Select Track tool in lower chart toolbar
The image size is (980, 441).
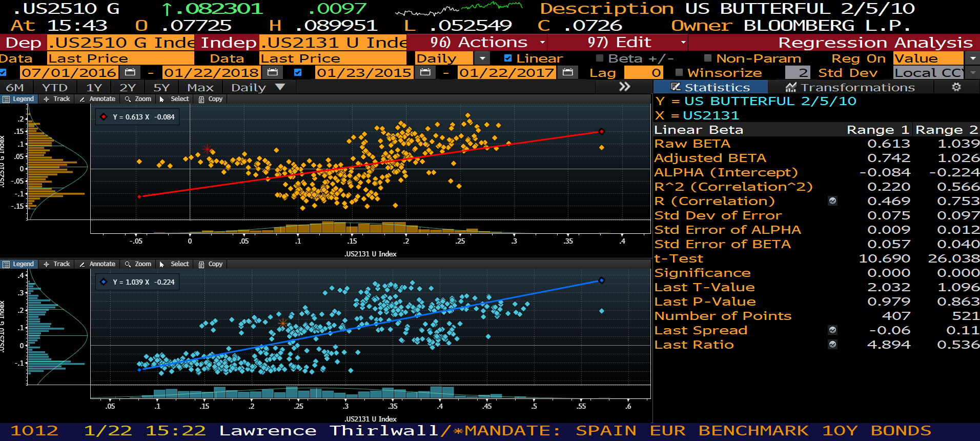coord(57,264)
